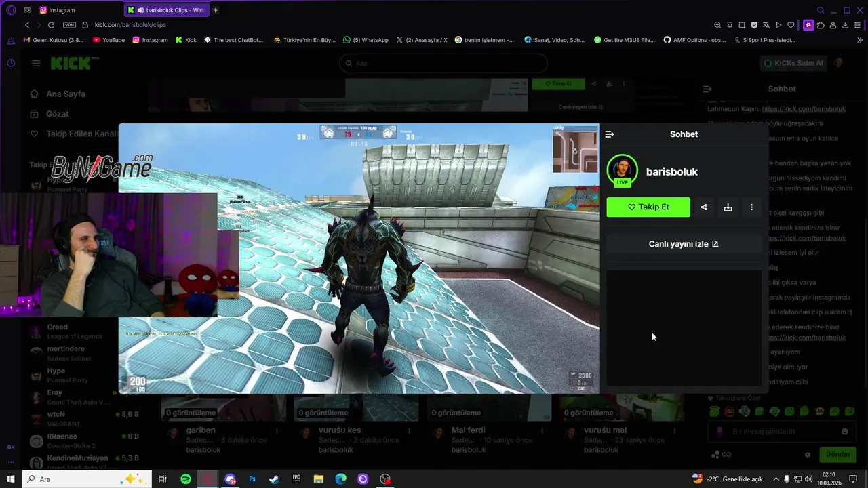Click the barisboluk channel name in clip panel
This screenshot has height=488, width=868.
672,172
